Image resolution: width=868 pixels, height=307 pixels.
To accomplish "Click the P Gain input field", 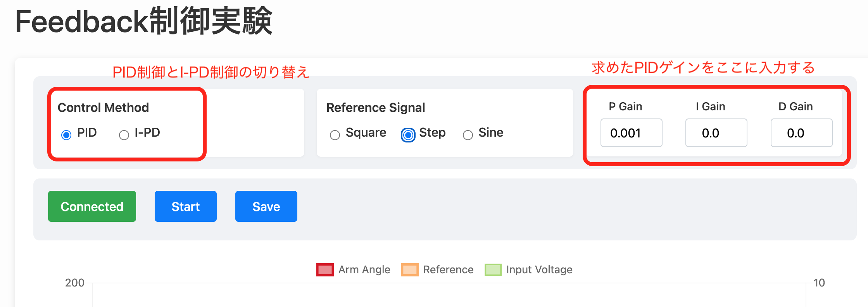I will click(x=632, y=133).
